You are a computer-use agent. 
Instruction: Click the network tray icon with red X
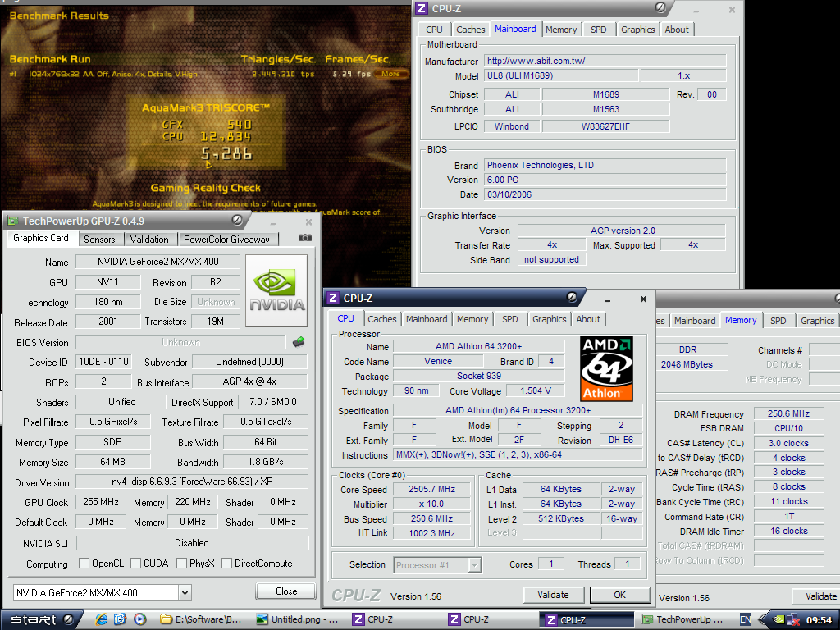(793, 620)
